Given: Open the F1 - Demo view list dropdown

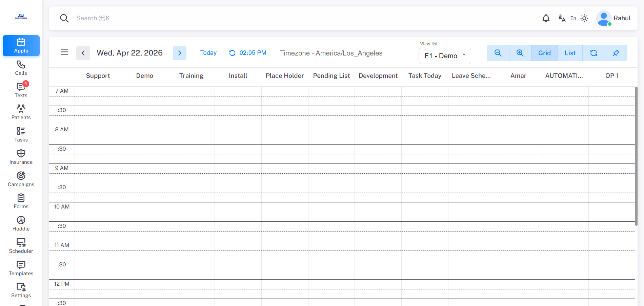Looking at the screenshot, I should 444,56.
